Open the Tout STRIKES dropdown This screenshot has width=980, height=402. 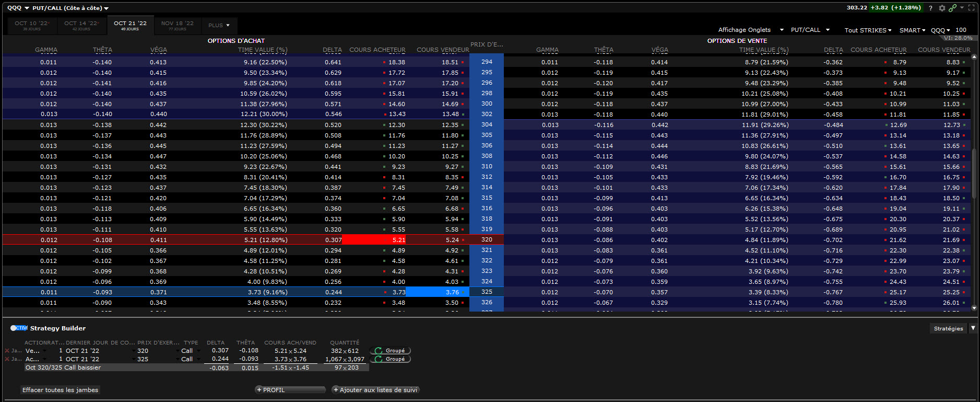tap(868, 30)
